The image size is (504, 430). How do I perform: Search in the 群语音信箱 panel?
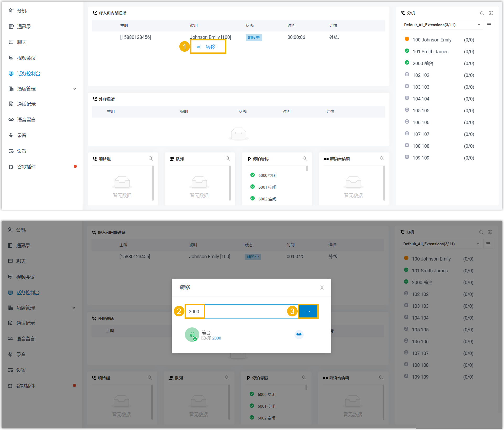[x=382, y=159]
